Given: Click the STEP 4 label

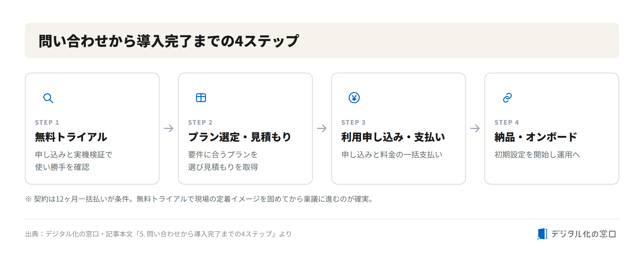Looking at the screenshot, I should 507,122.
